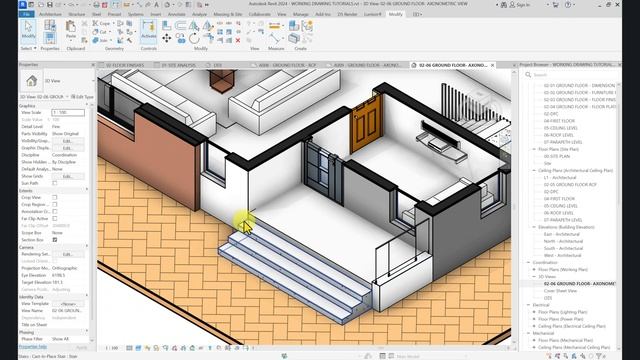Select Cover Sheet View in 3D Views

[x=560, y=291]
